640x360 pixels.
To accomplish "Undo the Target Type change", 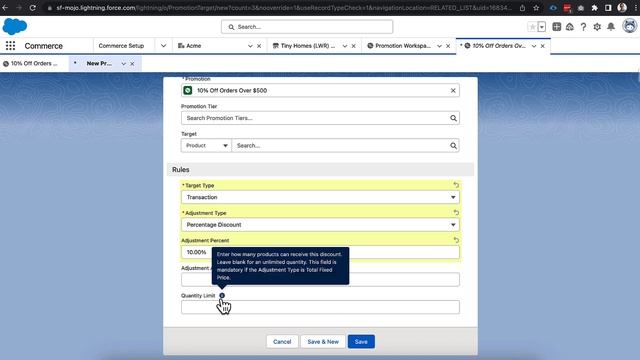I will point(456,185).
